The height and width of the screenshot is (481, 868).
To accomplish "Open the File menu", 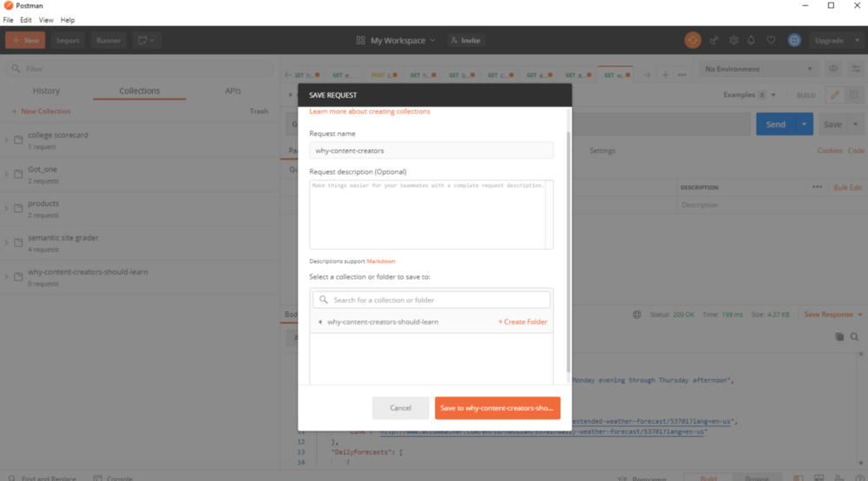I will click(x=9, y=20).
